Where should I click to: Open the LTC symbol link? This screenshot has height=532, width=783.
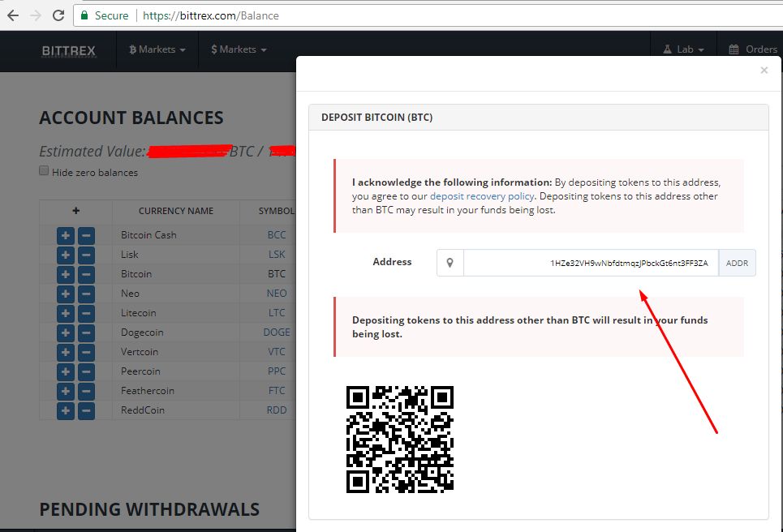pyautogui.click(x=277, y=313)
